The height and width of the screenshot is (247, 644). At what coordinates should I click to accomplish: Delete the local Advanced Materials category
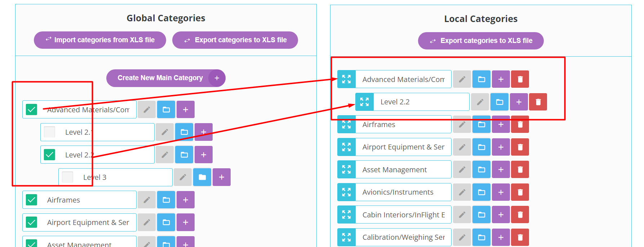point(520,79)
